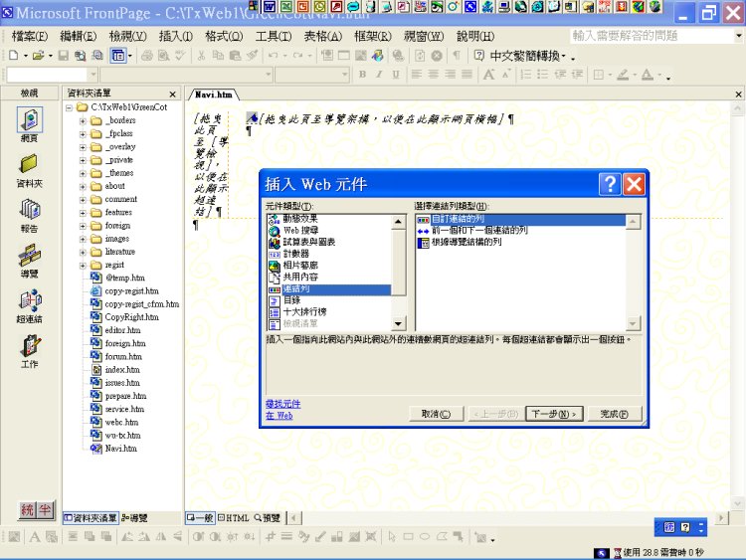The image size is (746, 560).
Task: Open the 網頁 (Page) view icon
Action: click(x=29, y=123)
